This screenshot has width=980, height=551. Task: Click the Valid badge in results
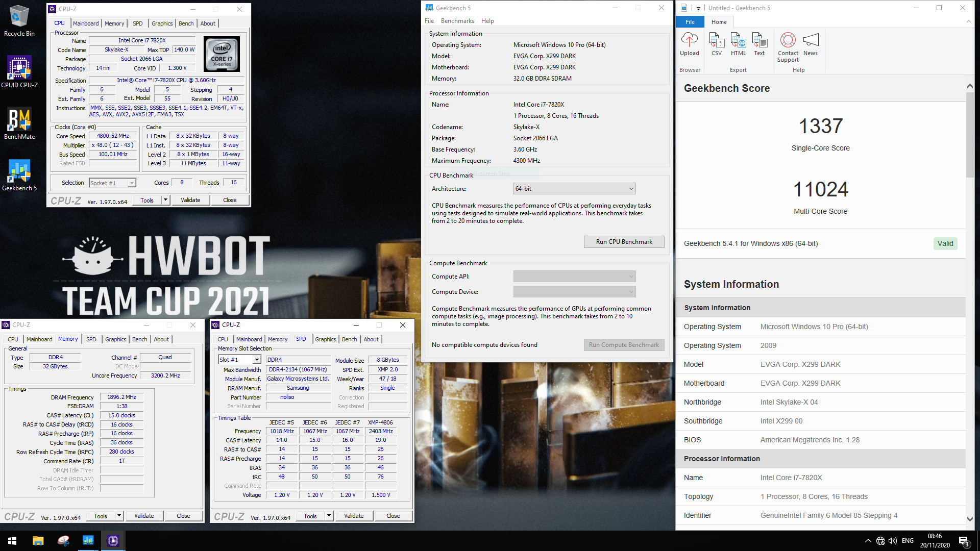coord(945,243)
